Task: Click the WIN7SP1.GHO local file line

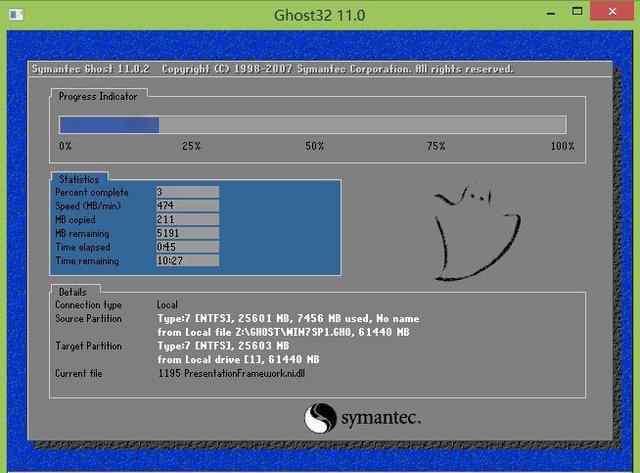Action: point(283,333)
